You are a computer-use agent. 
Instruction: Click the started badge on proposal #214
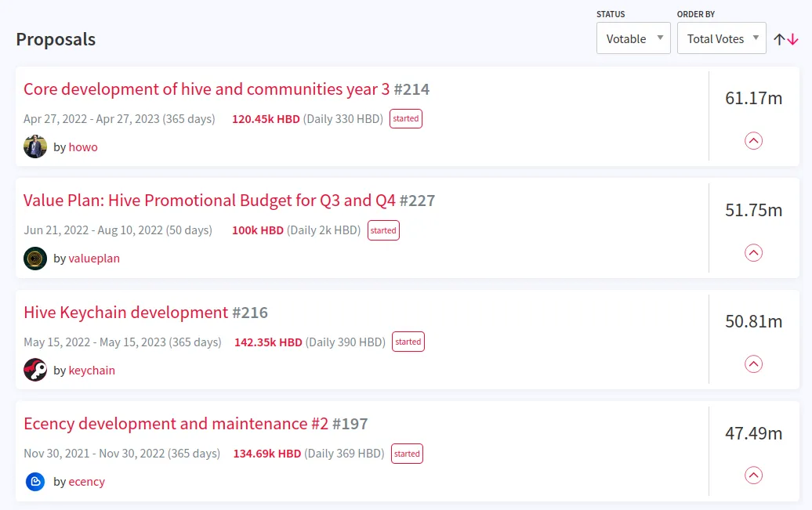coord(405,118)
